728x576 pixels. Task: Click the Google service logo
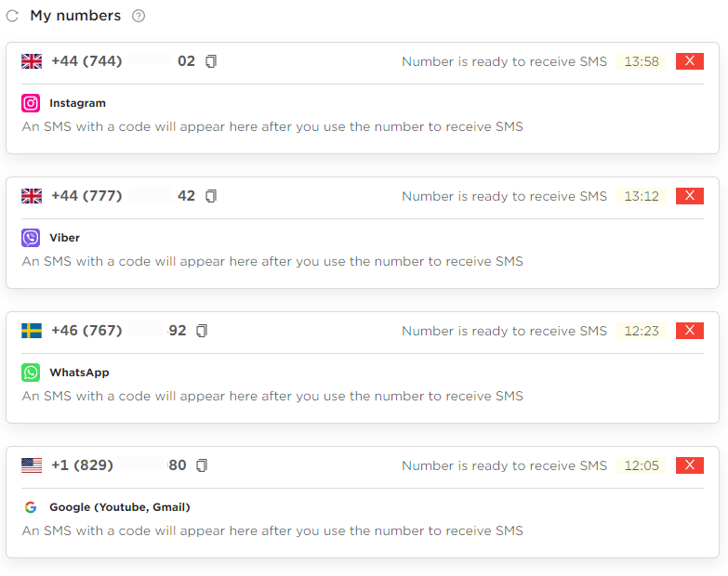point(31,507)
